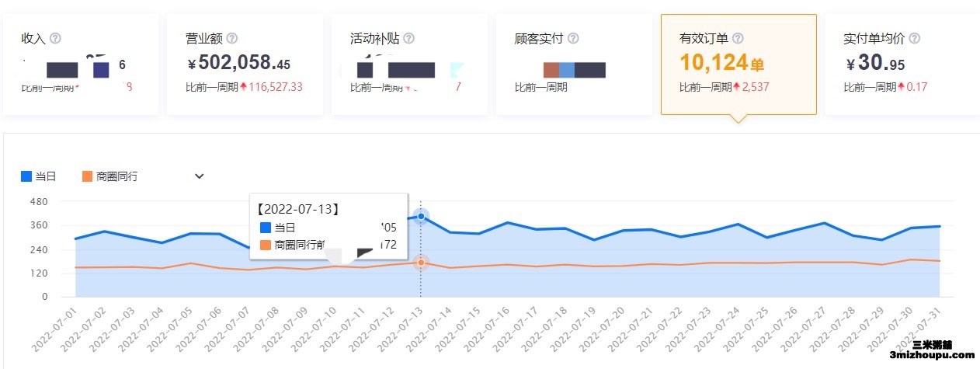Click the 2022-07-16 axis date label
980x369 pixels.
click(x=486, y=331)
